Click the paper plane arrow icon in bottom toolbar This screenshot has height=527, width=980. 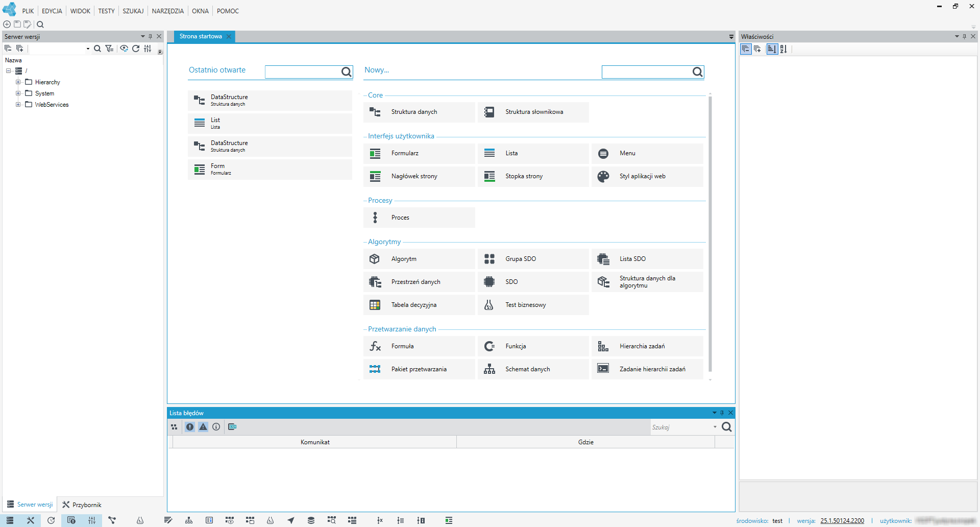pyautogui.click(x=291, y=520)
